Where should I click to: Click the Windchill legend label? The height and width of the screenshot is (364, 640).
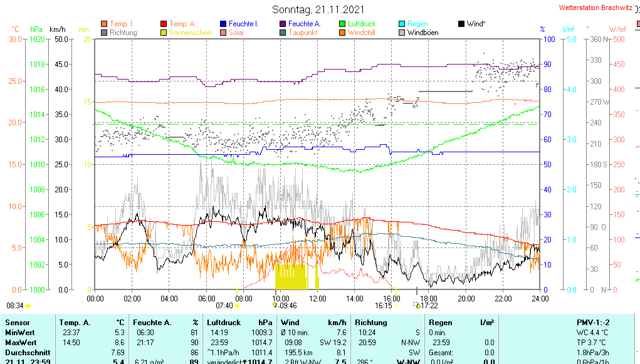click(x=361, y=33)
